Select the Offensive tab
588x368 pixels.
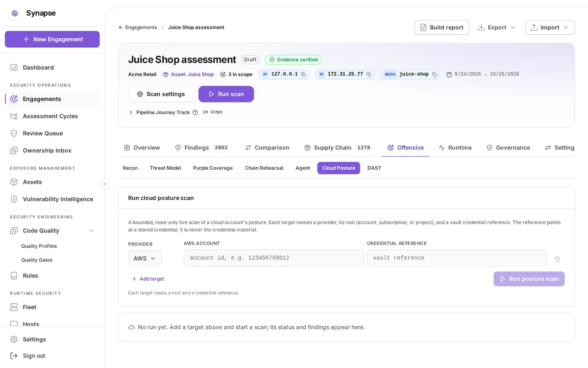[x=406, y=147]
